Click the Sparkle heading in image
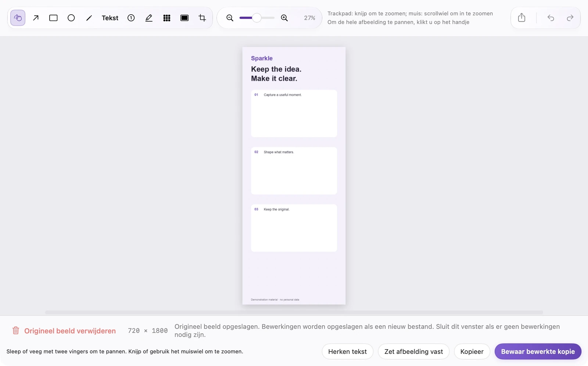Viewport: 588px width, 366px height. (x=262, y=58)
